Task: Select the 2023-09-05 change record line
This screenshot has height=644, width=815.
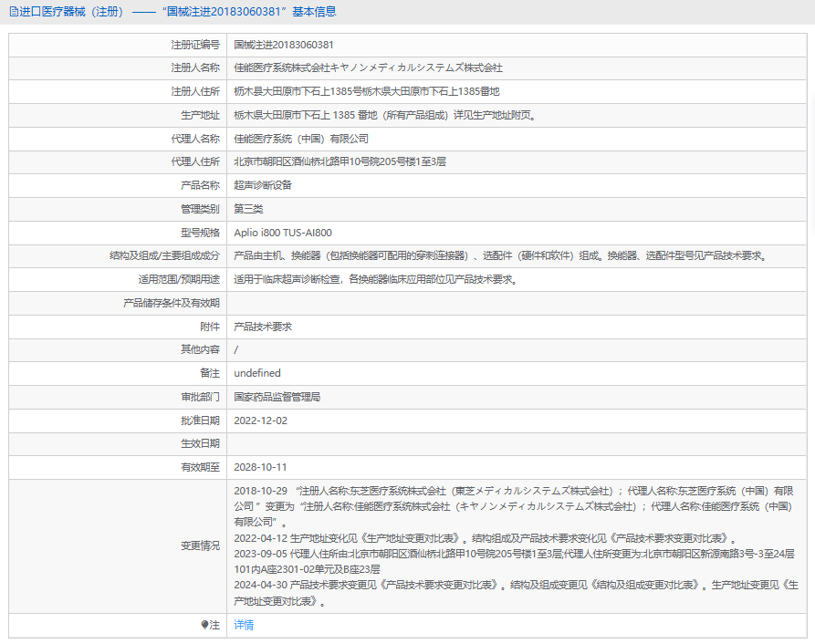Action: (514, 561)
